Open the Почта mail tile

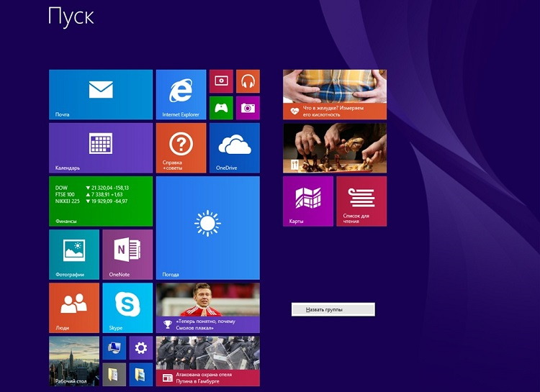coord(101,94)
